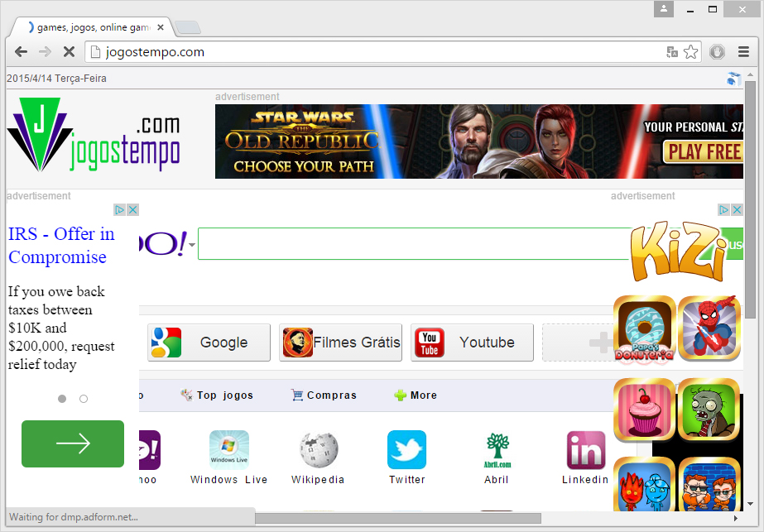This screenshot has height=532, width=764.
Task: Open the stop-hand extension icon in the toolbar
Action: (x=717, y=51)
